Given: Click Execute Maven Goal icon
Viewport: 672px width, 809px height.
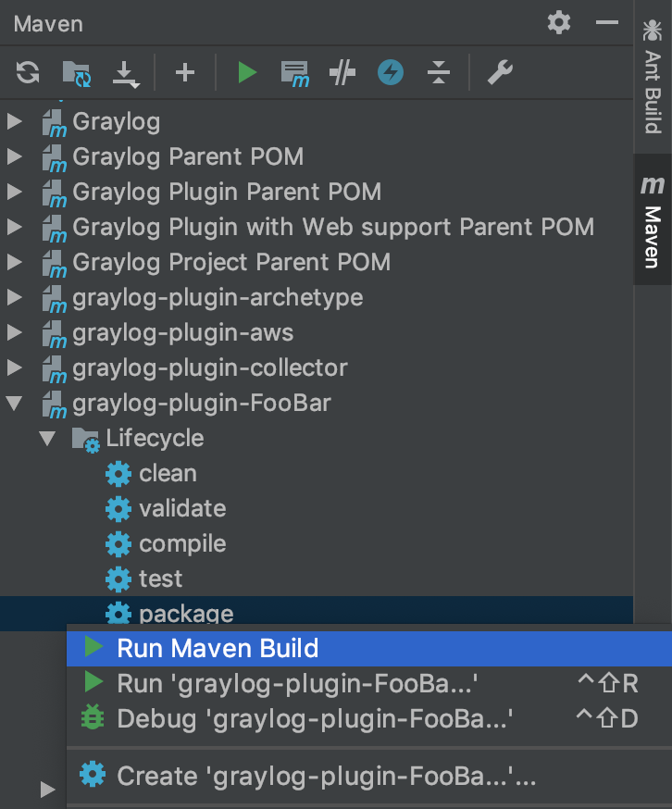Looking at the screenshot, I should point(294,74).
